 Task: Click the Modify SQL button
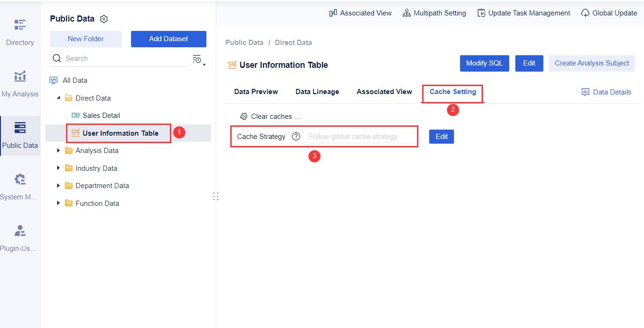484,63
